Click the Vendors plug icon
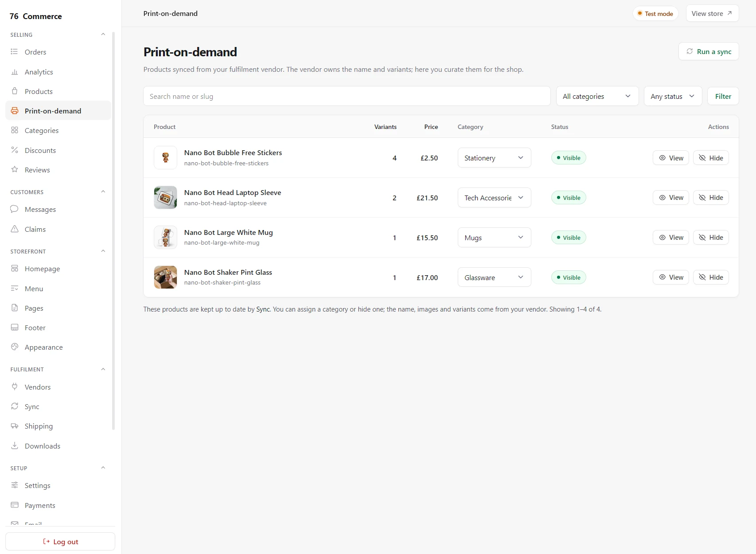The width and height of the screenshot is (756, 554). pyautogui.click(x=15, y=387)
